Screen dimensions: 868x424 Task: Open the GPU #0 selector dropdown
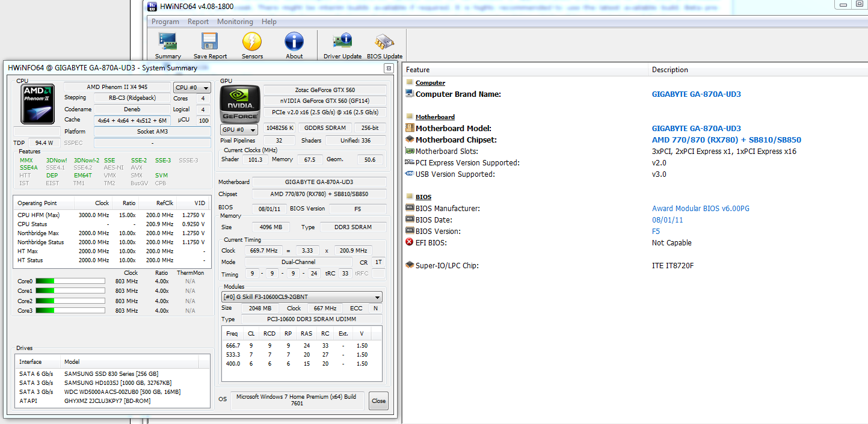(x=239, y=129)
